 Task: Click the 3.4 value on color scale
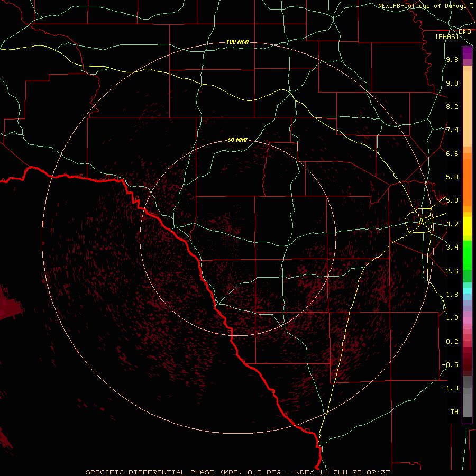click(x=452, y=248)
